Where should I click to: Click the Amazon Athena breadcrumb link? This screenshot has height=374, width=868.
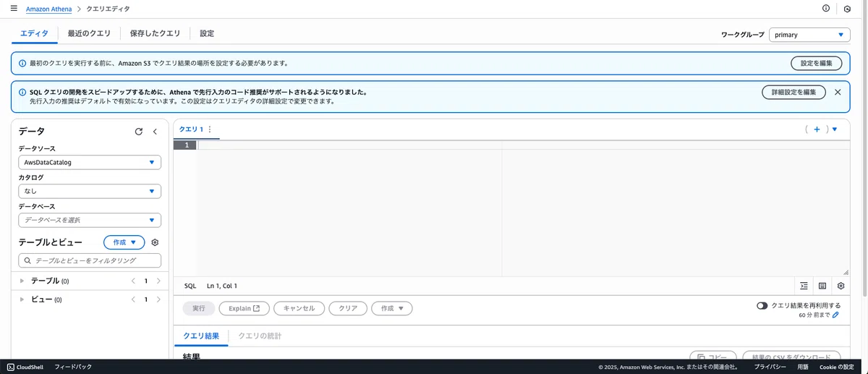point(48,9)
